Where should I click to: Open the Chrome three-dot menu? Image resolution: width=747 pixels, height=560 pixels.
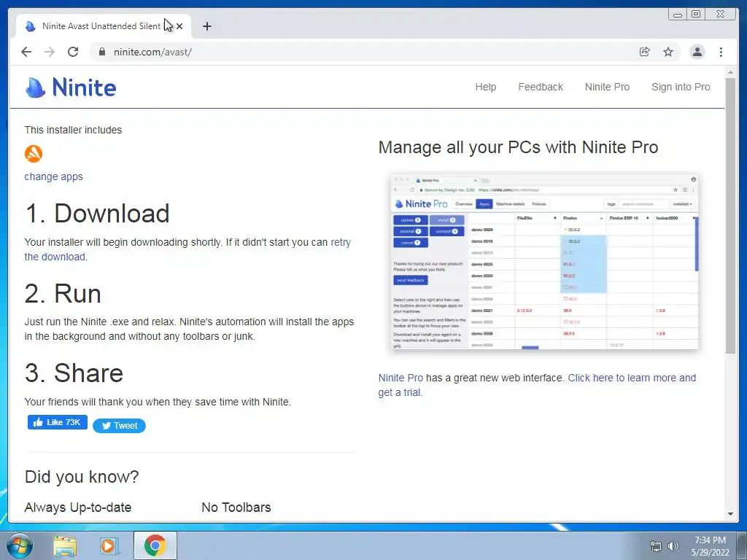721,52
